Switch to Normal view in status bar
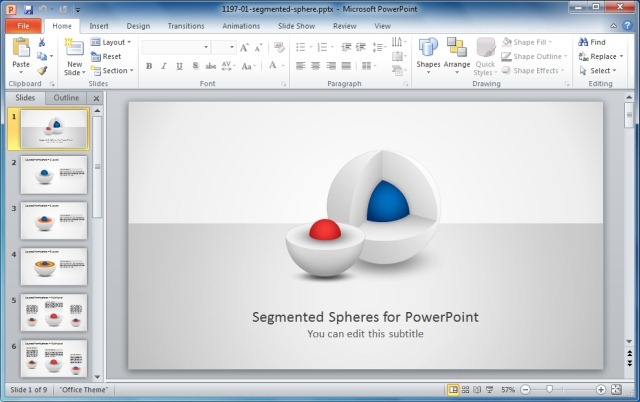This screenshot has width=640, height=402. [453, 390]
